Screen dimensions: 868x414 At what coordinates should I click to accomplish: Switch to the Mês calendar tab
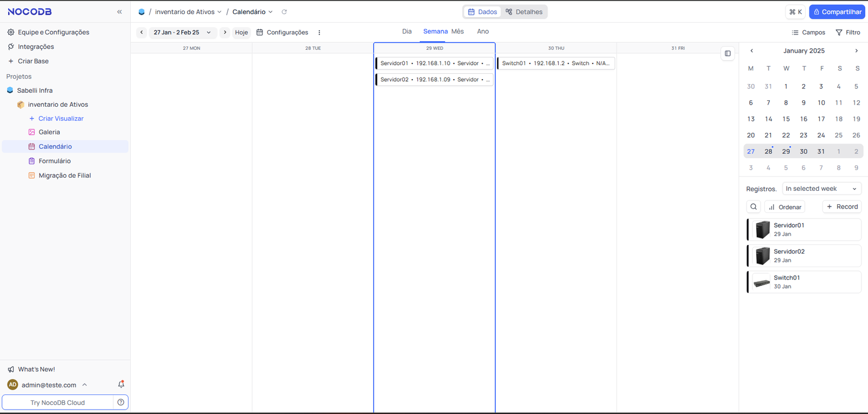pos(457,31)
